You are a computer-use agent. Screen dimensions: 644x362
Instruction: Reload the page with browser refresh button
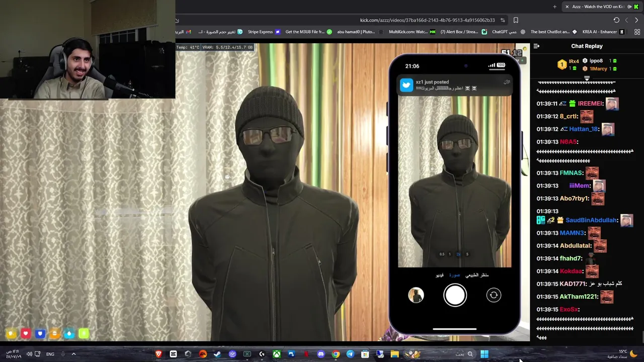tap(616, 20)
